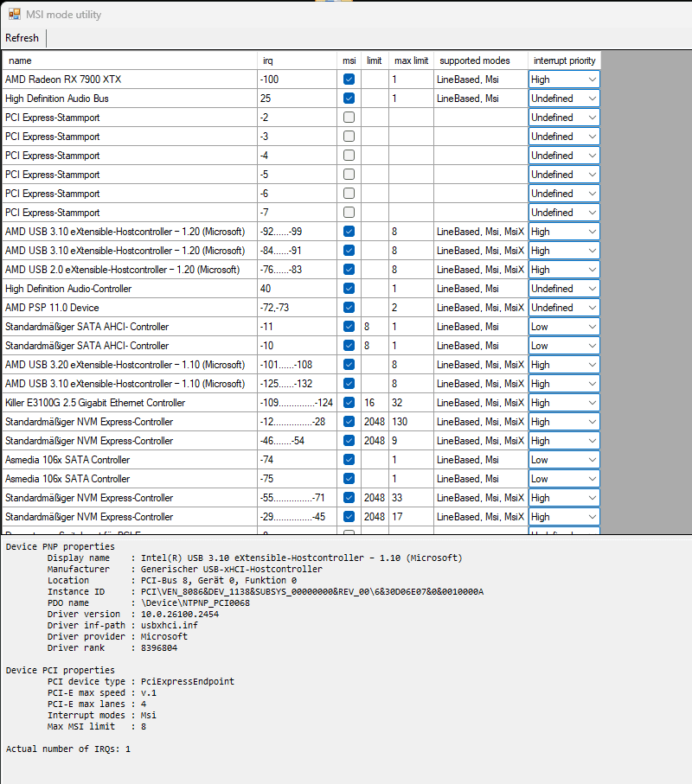Click the MSI mode utility title bar icon

pos(14,14)
